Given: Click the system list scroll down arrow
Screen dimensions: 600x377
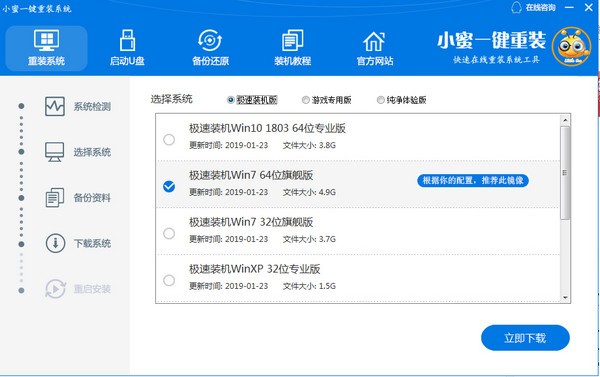Looking at the screenshot, I should (x=565, y=298).
